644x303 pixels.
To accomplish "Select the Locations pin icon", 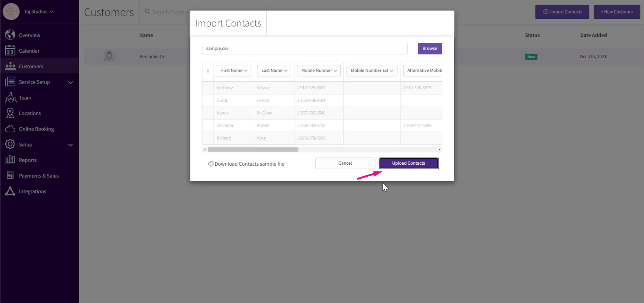I will tap(10, 113).
